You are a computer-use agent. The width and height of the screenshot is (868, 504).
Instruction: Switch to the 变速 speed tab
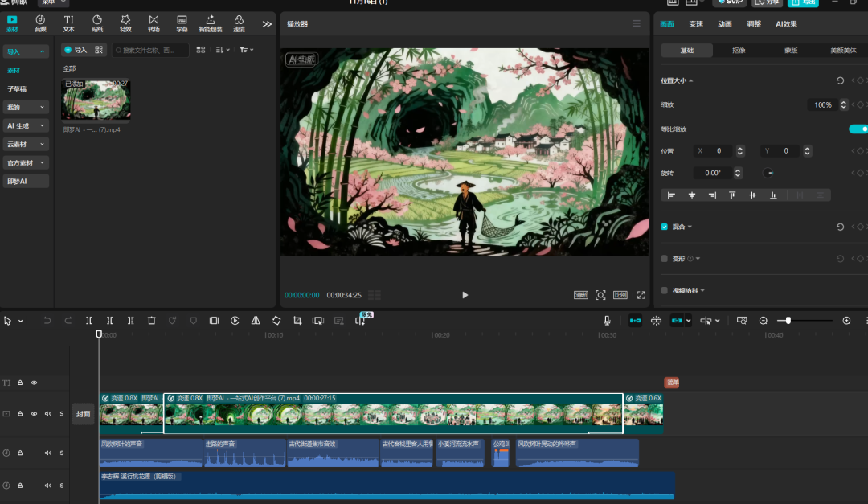(696, 24)
